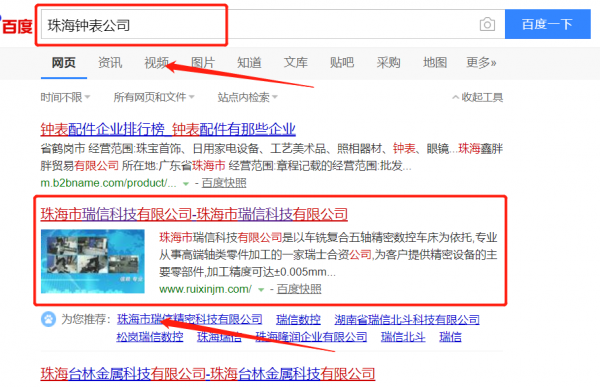
Task: Open 珠海市瑞信科技有限公司 result title
Action: (x=194, y=214)
